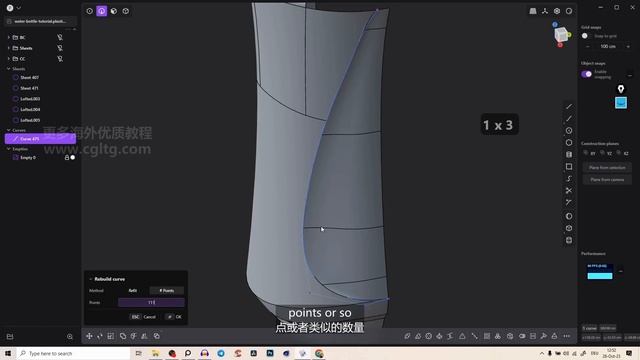This screenshot has width=640, height=360.
Task: Select the box tool in right toolbar
Action: pos(569,228)
